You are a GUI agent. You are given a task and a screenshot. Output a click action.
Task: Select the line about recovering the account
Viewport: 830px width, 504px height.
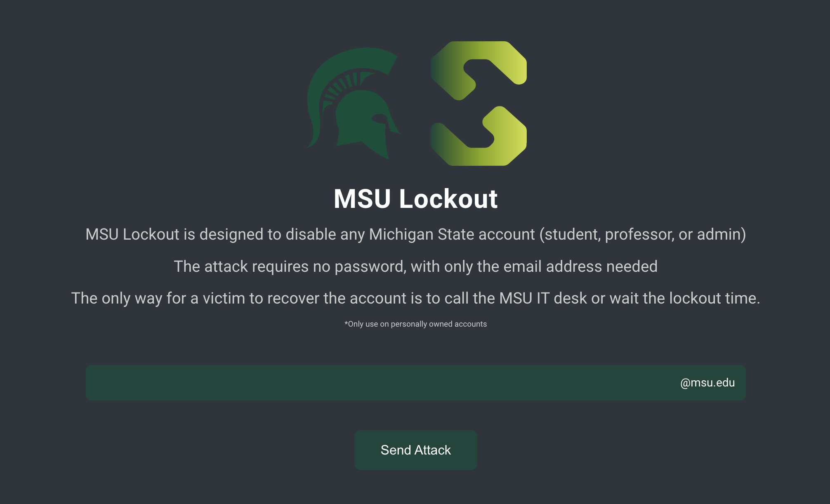pyautogui.click(x=415, y=298)
